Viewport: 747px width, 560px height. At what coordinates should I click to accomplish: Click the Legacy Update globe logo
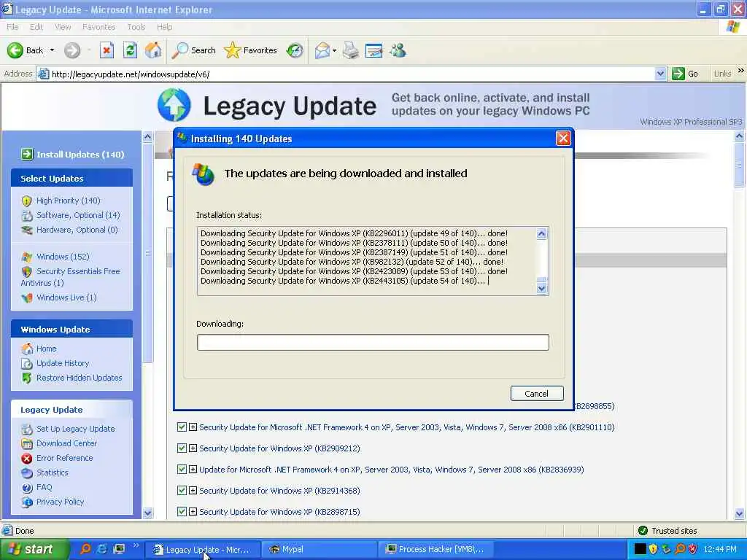pyautogui.click(x=174, y=105)
